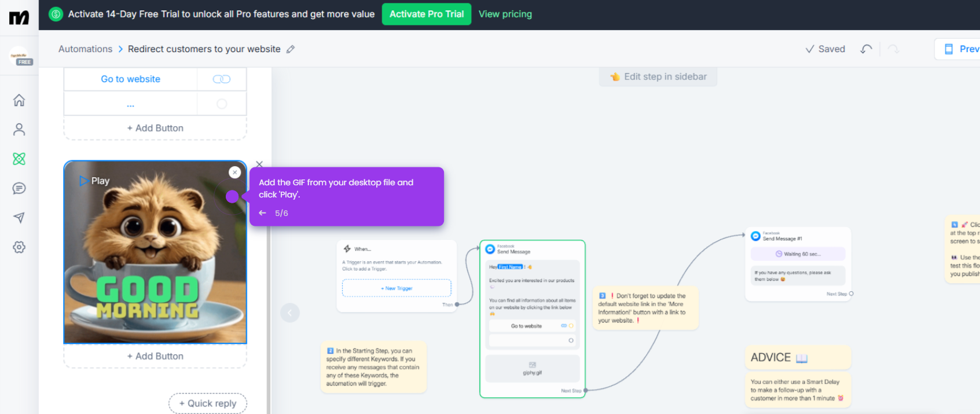Click the Go to website button
The image size is (980, 414).
130,79
